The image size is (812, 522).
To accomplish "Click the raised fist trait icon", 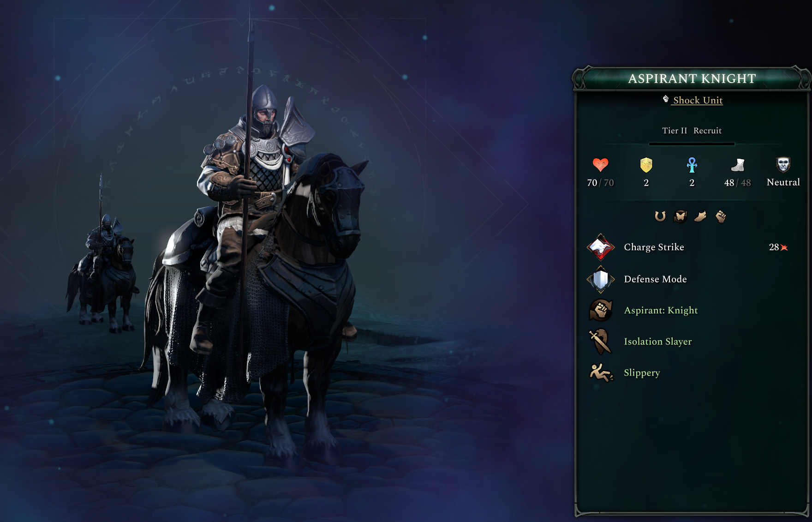I will 721,216.
